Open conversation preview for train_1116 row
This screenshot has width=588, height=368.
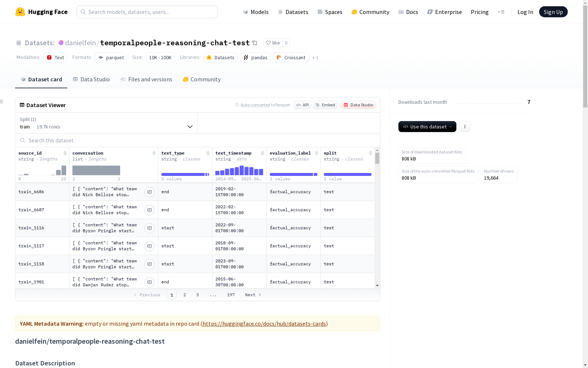[x=150, y=228]
